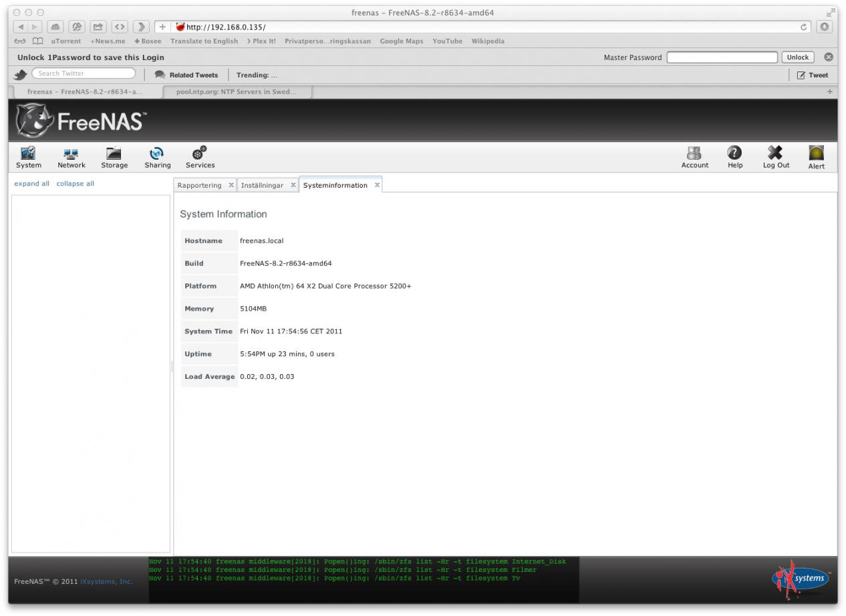
Task: Click the Alert status light icon
Action: click(817, 158)
